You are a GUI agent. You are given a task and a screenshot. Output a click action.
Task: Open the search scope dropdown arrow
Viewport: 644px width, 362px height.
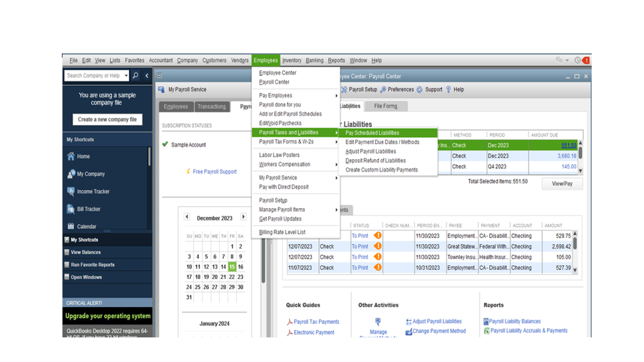point(126,75)
